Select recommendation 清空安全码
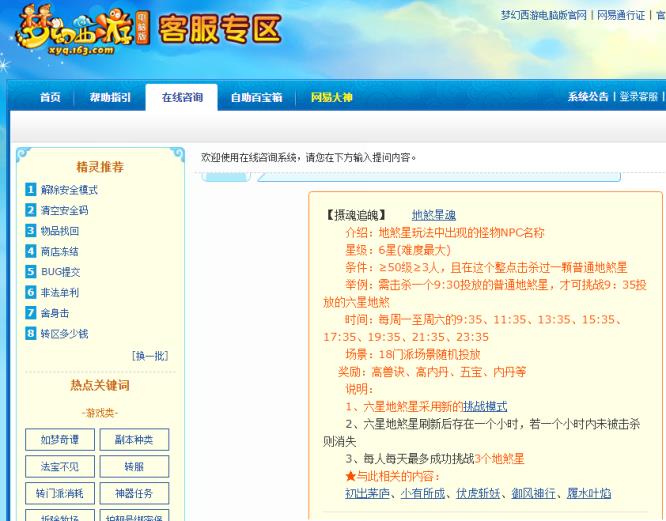The image size is (666, 521). click(x=65, y=210)
